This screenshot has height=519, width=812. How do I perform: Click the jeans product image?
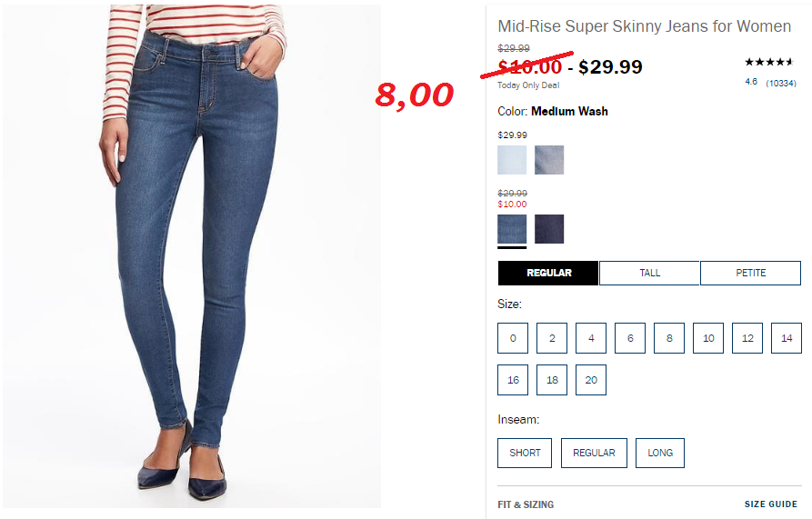click(192, 256)
